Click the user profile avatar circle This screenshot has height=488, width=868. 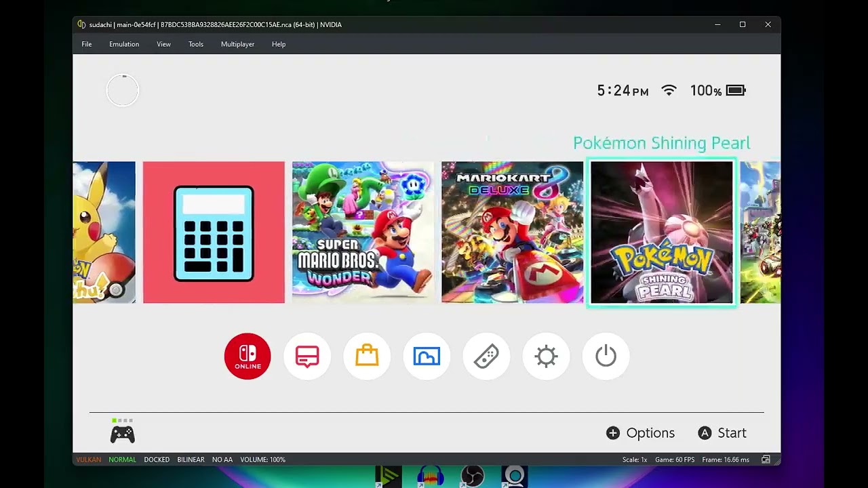[123, 90]
